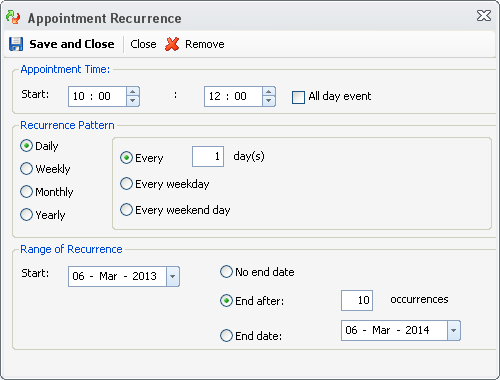The image size is (500, 380).
Task: Click the red X Remove icon
Action: point(172,44)
